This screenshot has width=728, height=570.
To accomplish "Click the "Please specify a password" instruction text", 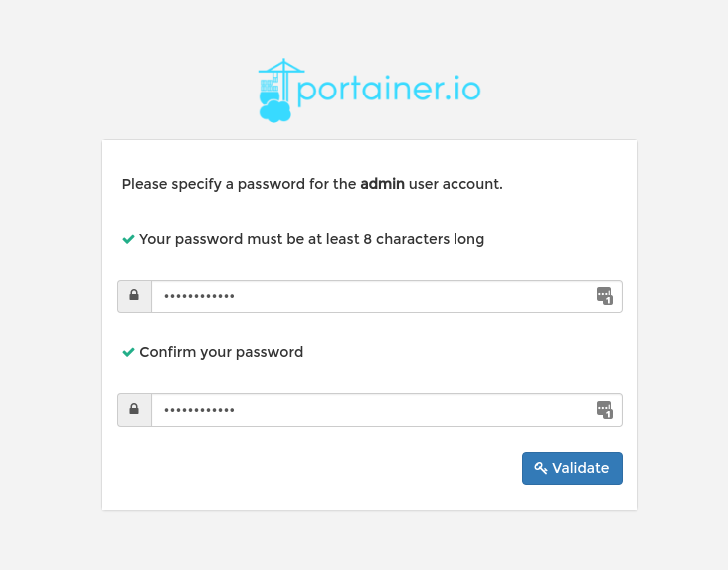I will 239,184.
